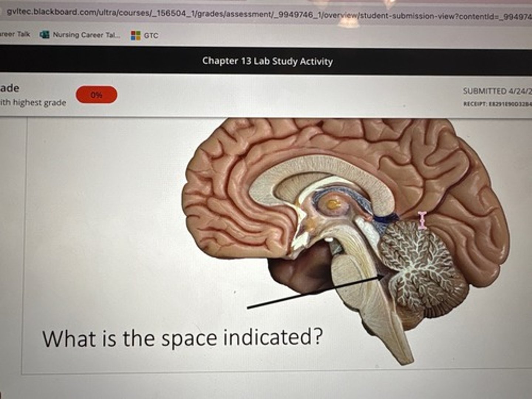Click the RECEIPT confirmation code text
532x399 pixels.
(497, 105)
